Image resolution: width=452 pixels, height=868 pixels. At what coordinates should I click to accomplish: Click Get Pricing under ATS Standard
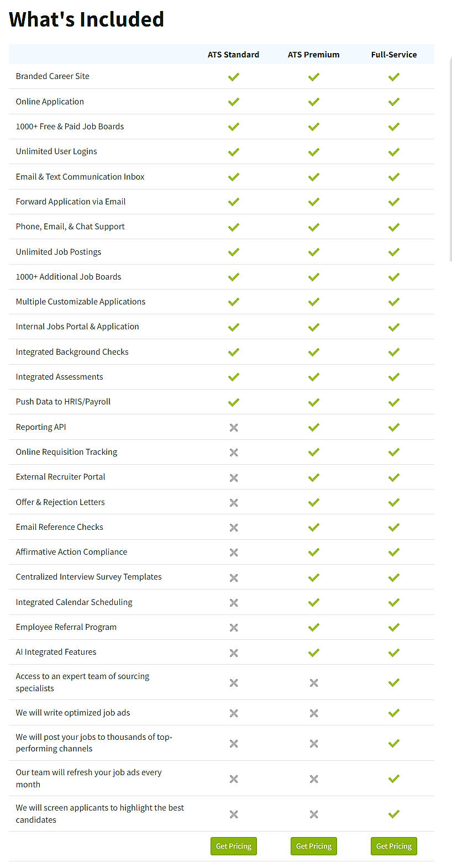(233, 846)
